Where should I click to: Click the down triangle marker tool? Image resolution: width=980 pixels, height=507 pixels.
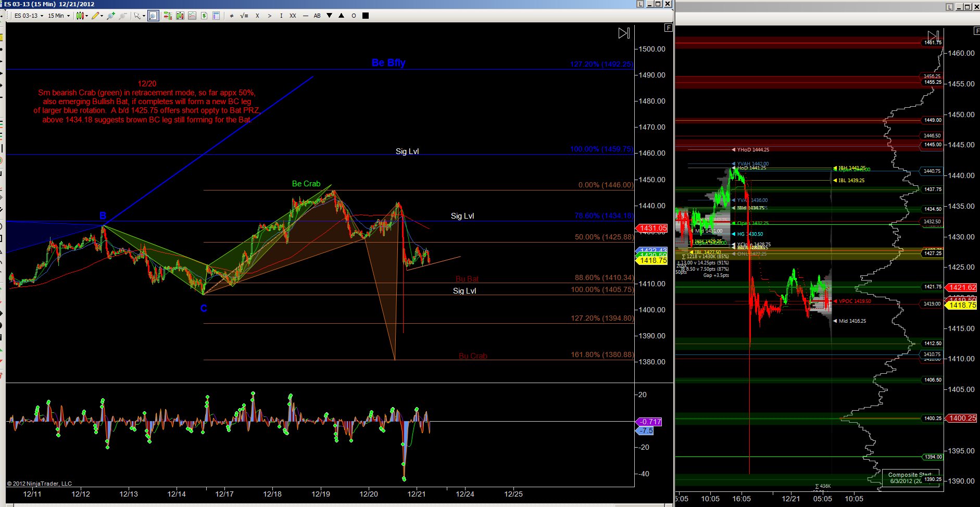click(x=329, y=16)
